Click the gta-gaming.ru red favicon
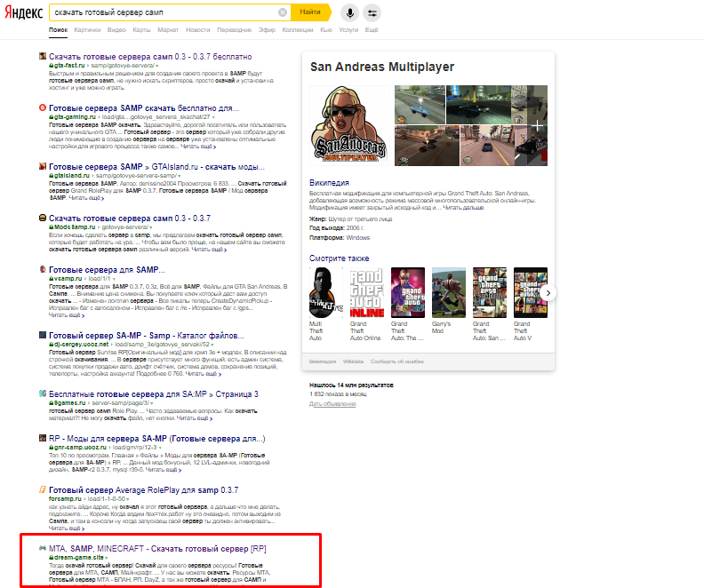 click(x=43, y=107)
